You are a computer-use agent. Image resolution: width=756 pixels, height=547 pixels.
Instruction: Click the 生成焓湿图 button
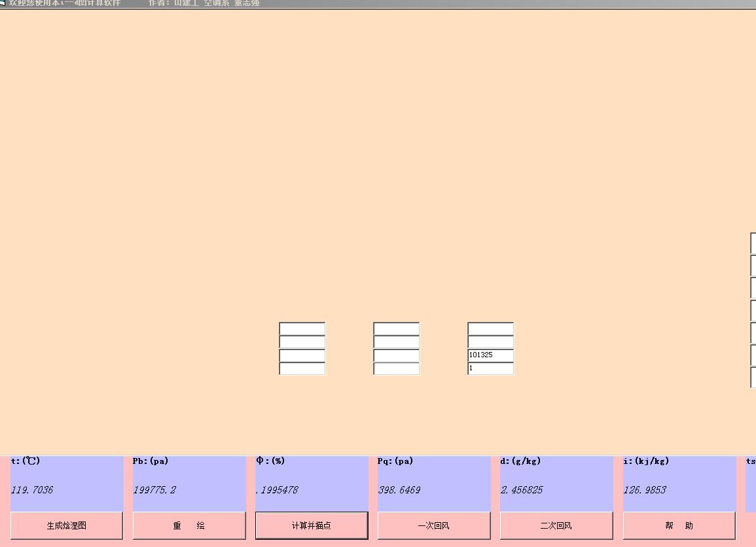[x=66, y=525]
